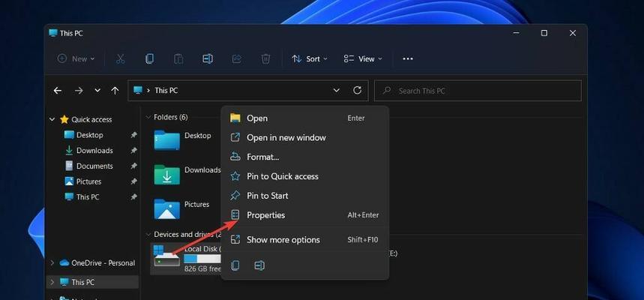Click the Copy icon in top toolbar
Screen dimensions: 644x300
pos(149,58)
